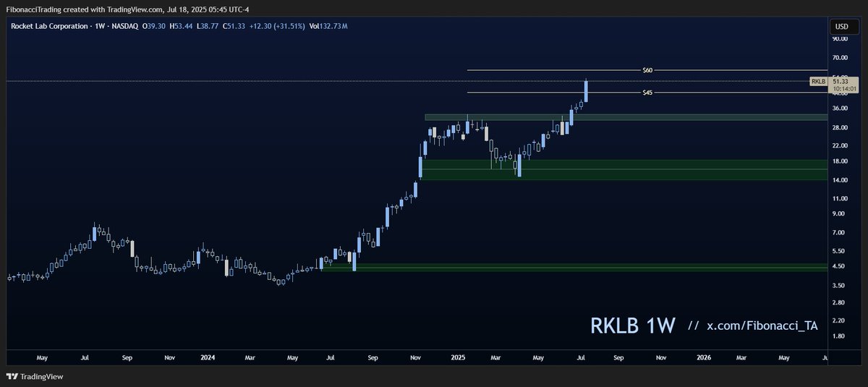Click the 7.00 price axis label

(x=838, y=232)
